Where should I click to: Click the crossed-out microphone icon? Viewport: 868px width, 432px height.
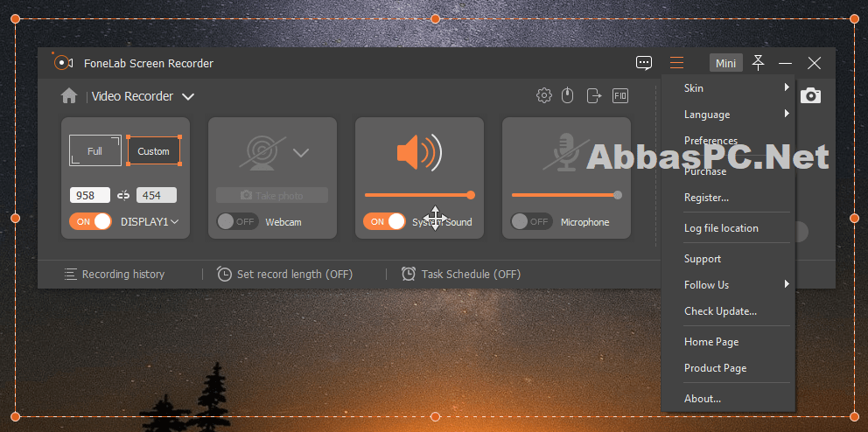(566, 152)
